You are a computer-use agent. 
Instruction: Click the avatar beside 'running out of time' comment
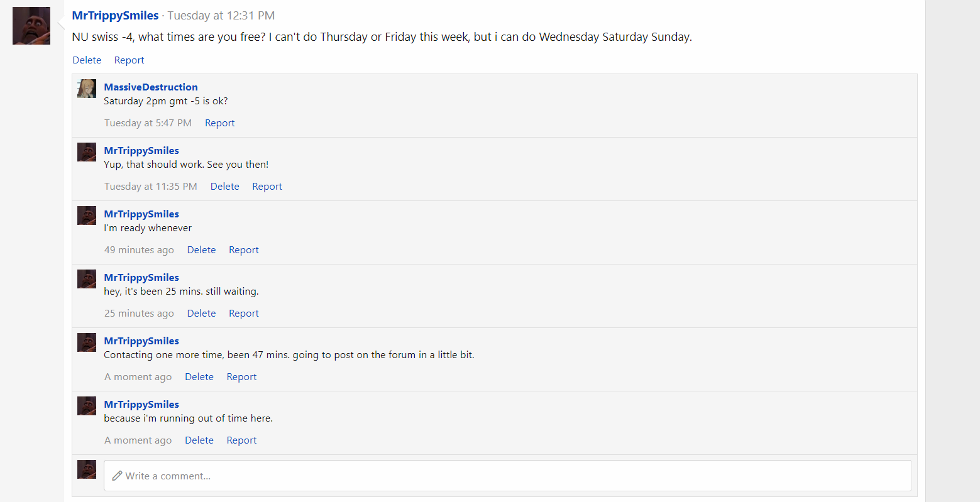pos(87,406)
